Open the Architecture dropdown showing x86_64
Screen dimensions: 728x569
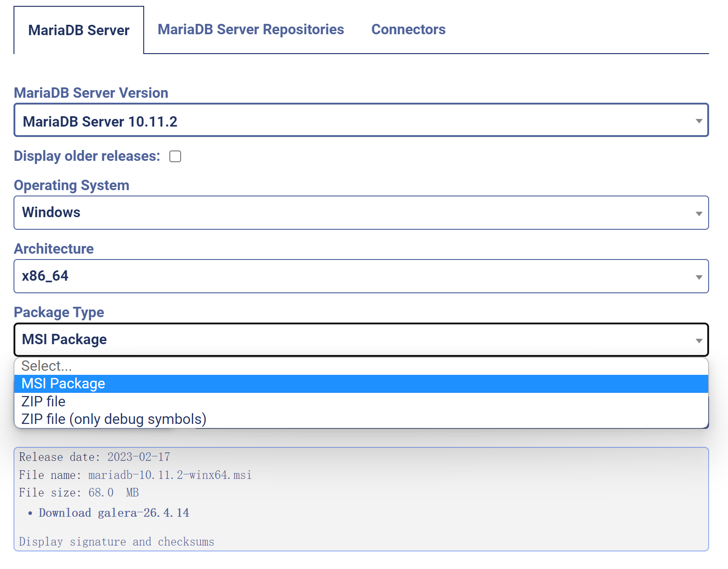pos(361,276)
